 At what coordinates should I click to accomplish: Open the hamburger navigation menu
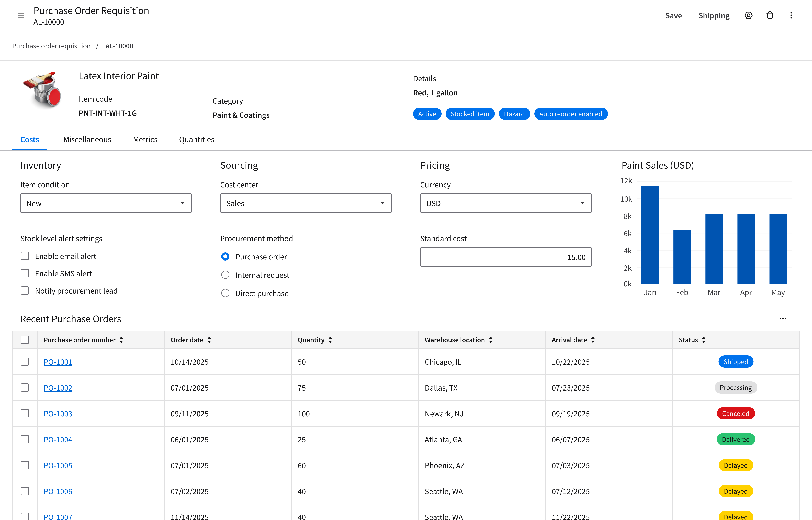[x=21, y=15]
